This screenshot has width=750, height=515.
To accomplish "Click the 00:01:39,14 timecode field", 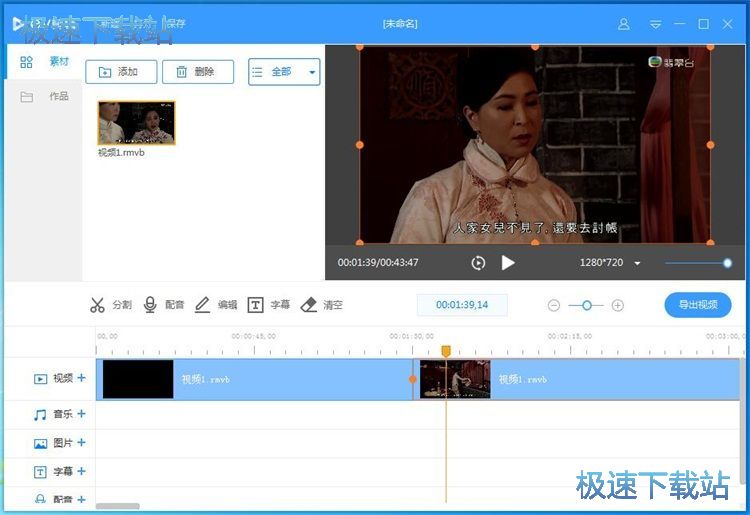I will [462, 305].
